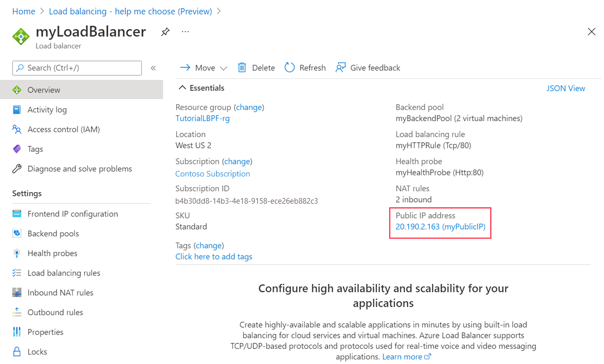Screen dimensions: 604x364
Task: Pin myLoadBalancer to dashboard
Action: click(x=165, y=31)
